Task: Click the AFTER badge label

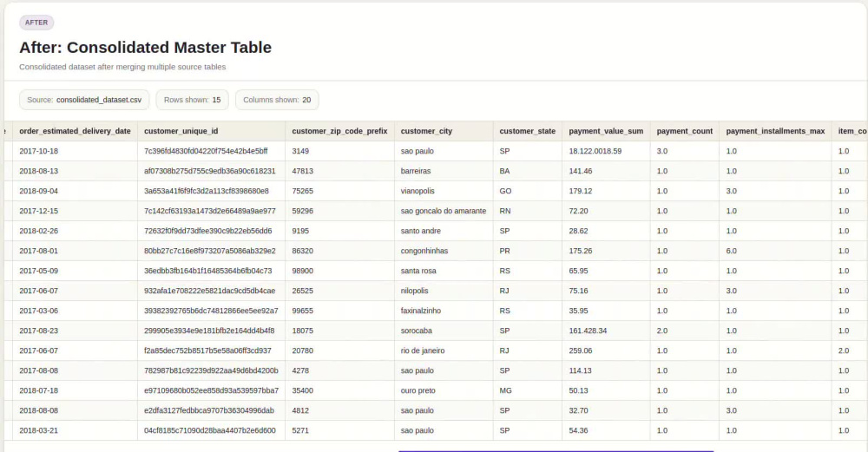Action: 36,23
